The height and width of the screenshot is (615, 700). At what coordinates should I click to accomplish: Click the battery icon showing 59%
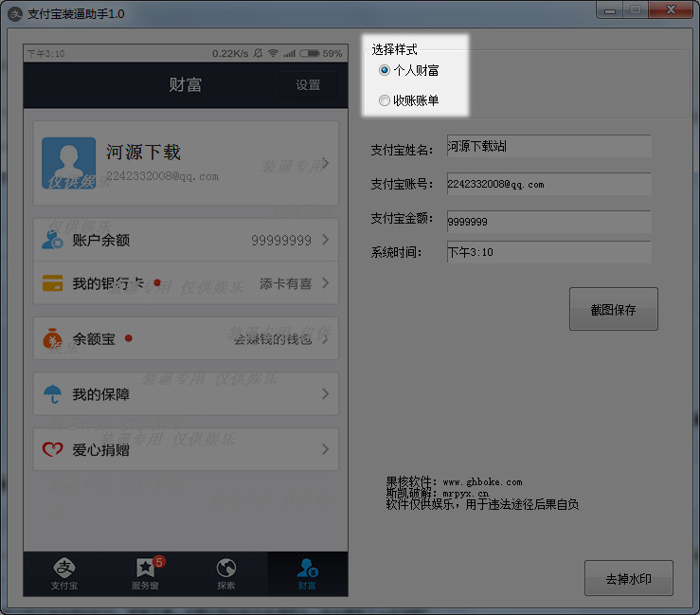click(310, 54)
